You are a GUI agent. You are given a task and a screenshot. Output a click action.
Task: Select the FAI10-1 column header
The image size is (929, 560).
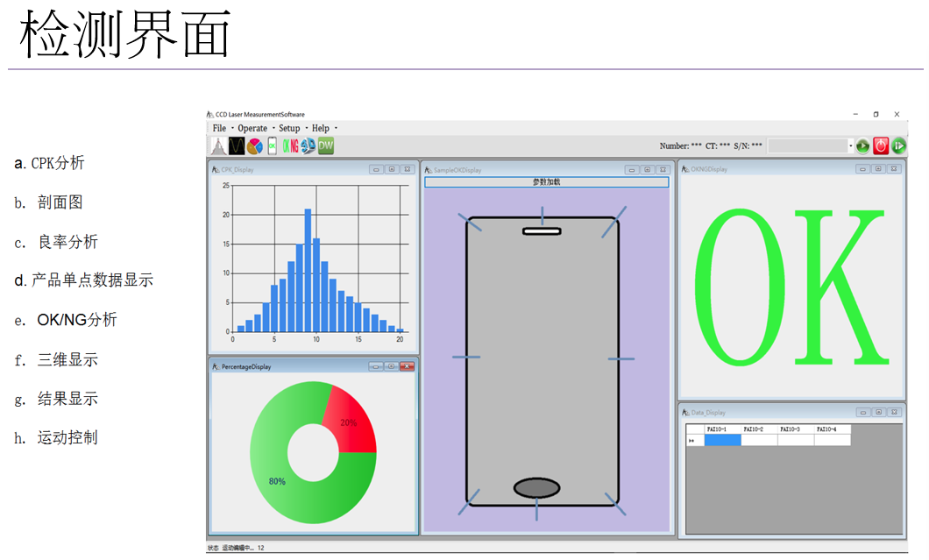(x=723, y=429)
